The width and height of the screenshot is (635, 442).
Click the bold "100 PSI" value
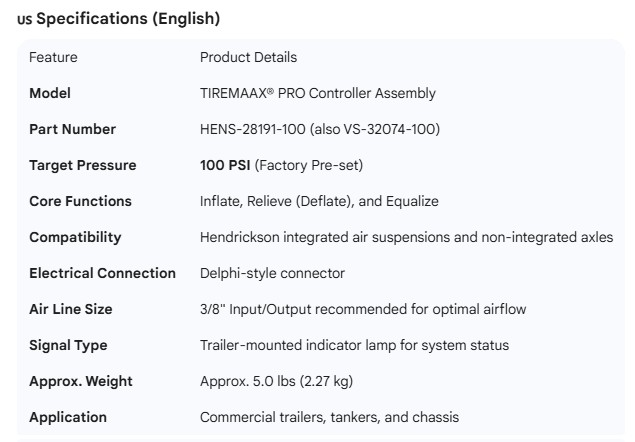coord(225,165)
